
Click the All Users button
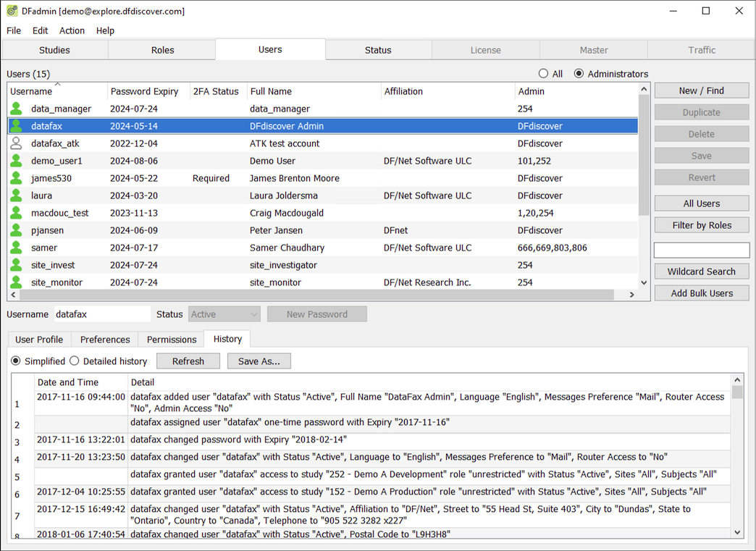point(702,203)
